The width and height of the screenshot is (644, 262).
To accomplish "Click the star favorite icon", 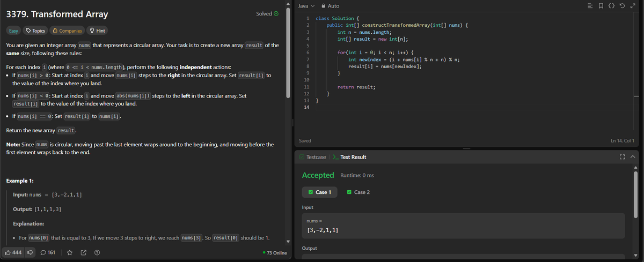I will (69, 252).
